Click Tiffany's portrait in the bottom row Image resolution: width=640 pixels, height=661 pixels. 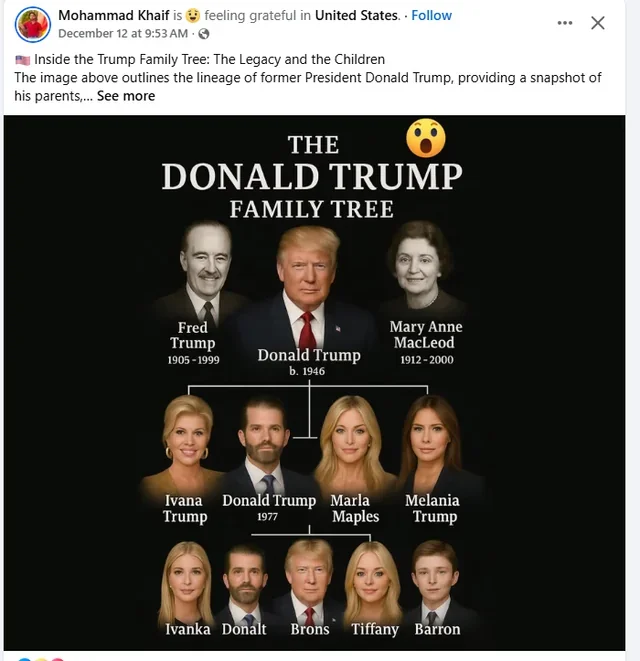tap(374, 582)
